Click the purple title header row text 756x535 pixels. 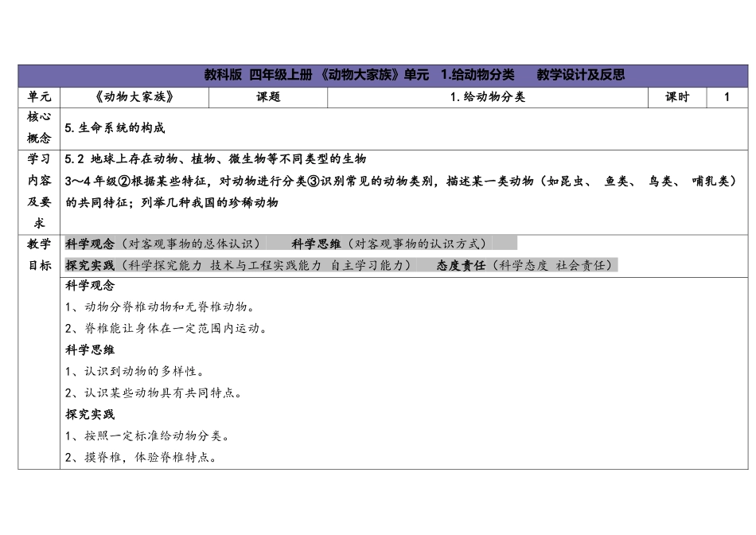point(414,75)
